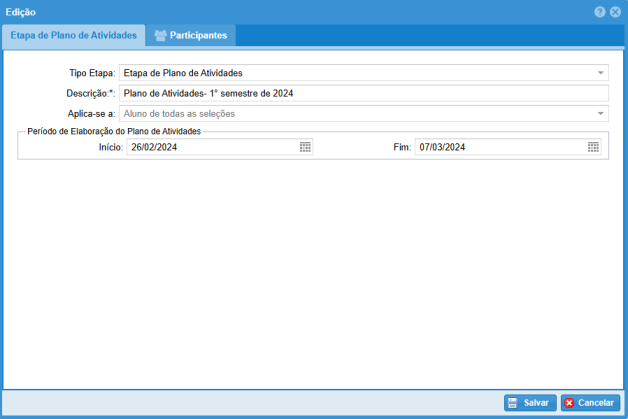Click the Período de Elaboração group legend

click(114, 131)
